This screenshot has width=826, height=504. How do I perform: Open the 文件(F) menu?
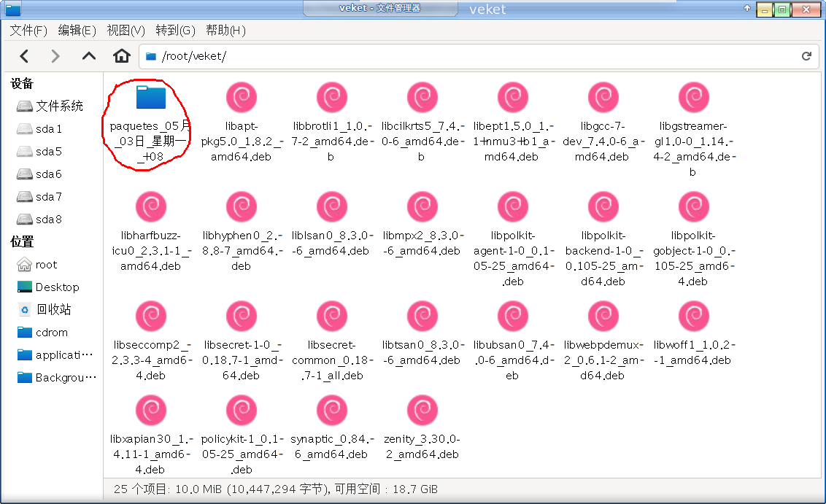pos(28,31)
